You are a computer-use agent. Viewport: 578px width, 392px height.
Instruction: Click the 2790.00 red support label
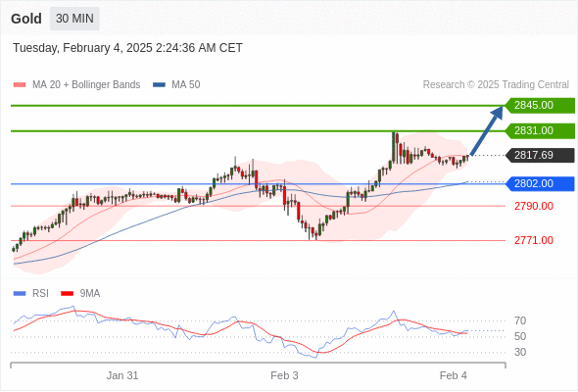tap(534, 206)
